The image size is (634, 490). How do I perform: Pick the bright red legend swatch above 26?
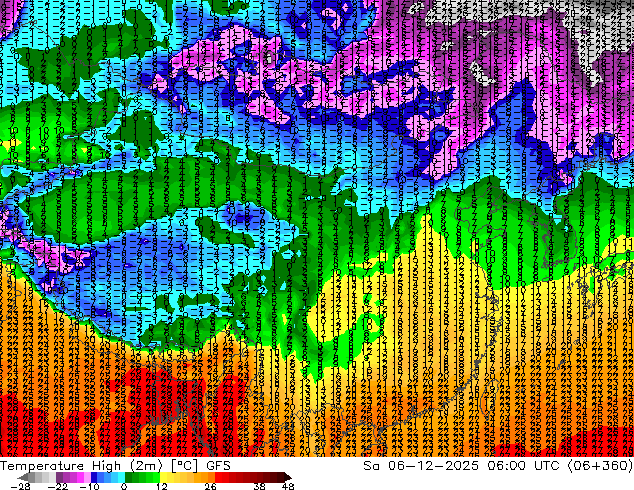[x=218, y=477]
